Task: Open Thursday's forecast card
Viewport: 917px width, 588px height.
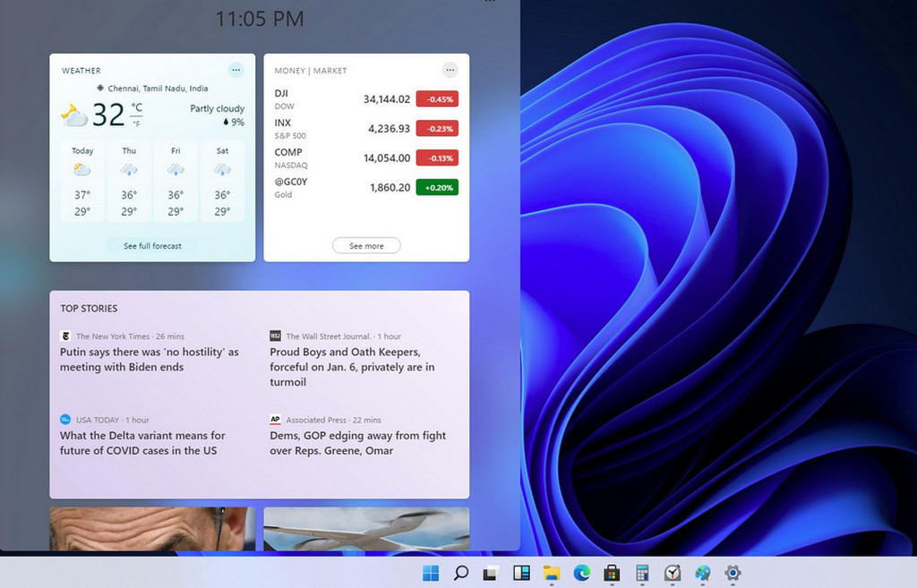Action: pos(129,181)
